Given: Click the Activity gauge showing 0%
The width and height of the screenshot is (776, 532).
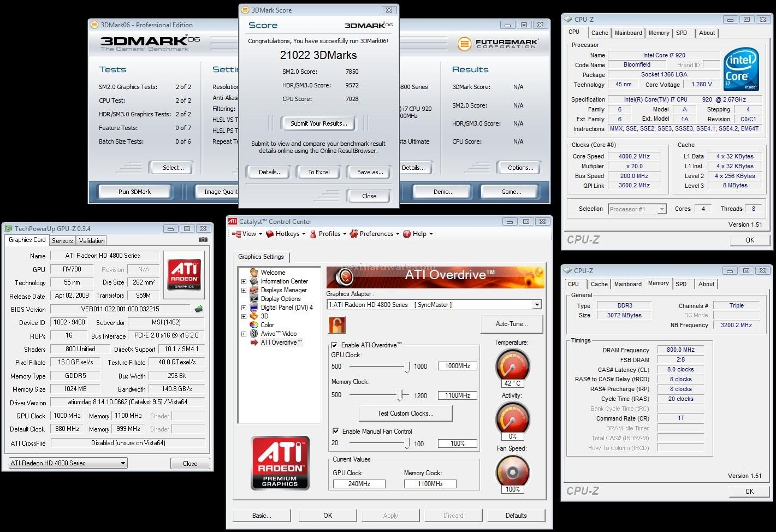Looking at the screenshot, I should (512, 419).
